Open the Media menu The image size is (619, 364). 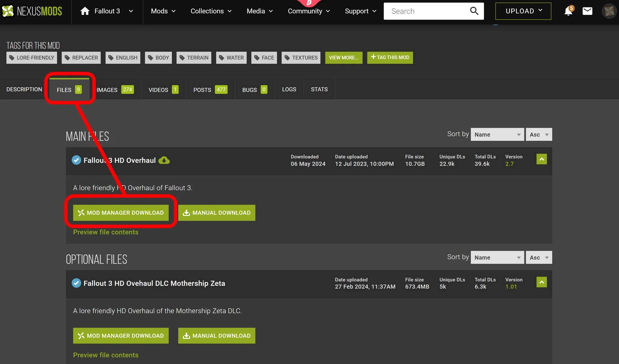click(260, 11)
